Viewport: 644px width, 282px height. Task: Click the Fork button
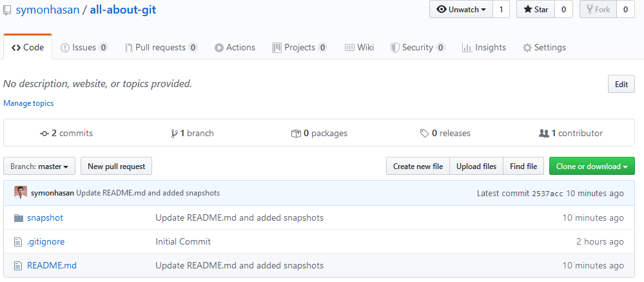(x=598, y=10)
